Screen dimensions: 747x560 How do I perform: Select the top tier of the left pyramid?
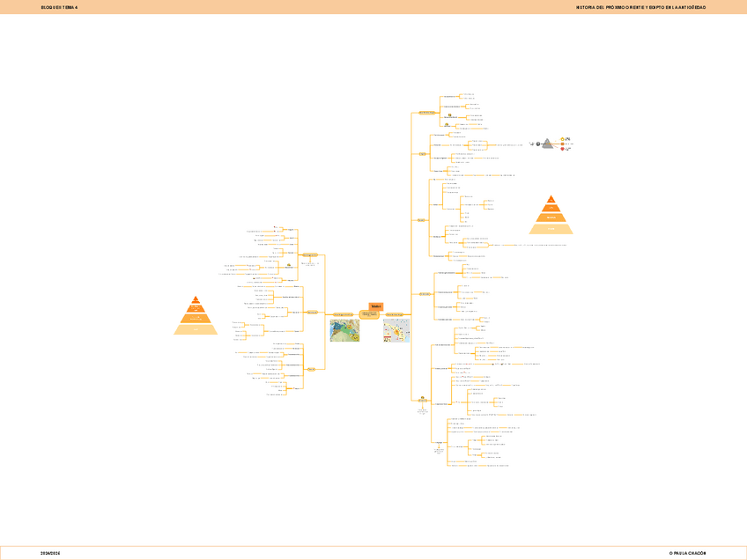pos(196,301)
